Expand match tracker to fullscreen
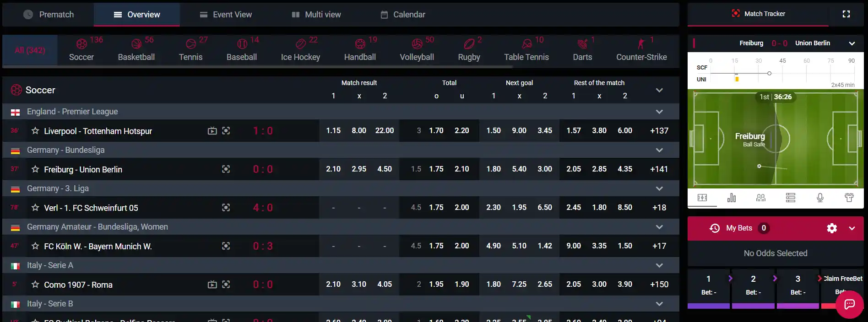 point(846,14)
